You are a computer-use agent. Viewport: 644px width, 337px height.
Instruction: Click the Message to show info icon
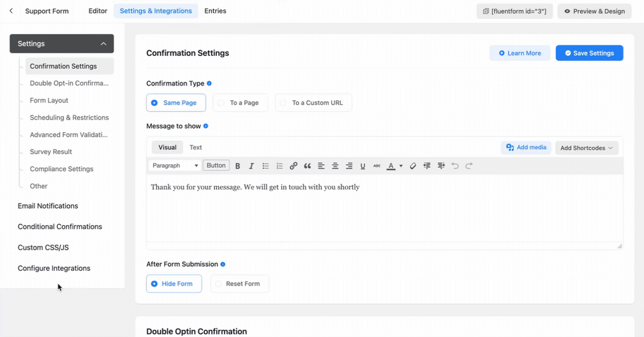[x=206, y=126]
